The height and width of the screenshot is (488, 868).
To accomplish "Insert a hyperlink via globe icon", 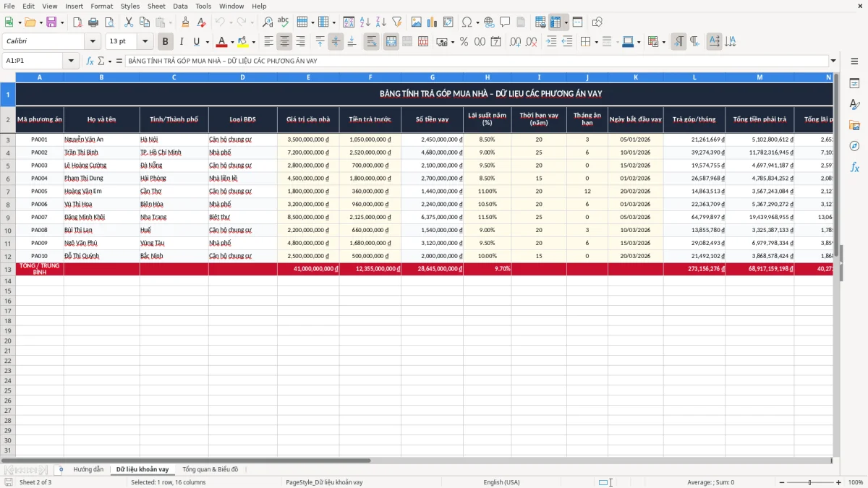I will point(489,22).
